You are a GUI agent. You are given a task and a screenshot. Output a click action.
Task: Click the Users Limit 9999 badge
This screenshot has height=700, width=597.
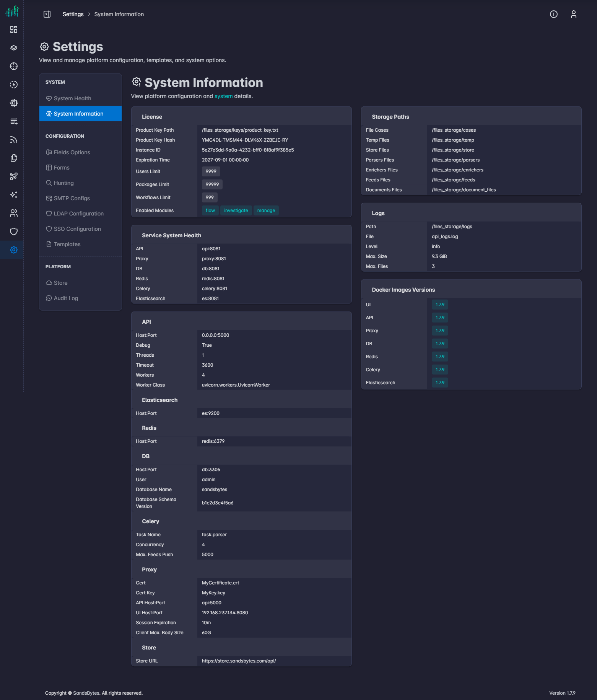(x=211, y=171)
